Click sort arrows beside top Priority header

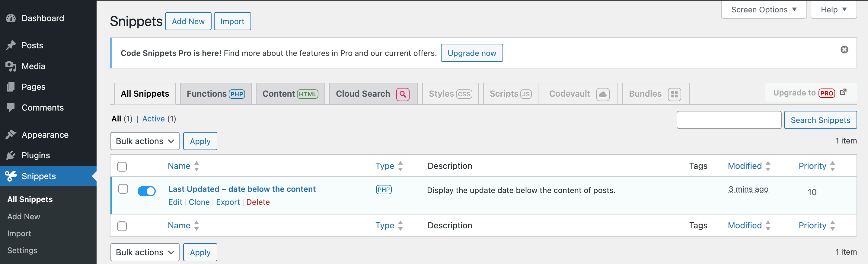pyautogui.click(x=833, y=166)
